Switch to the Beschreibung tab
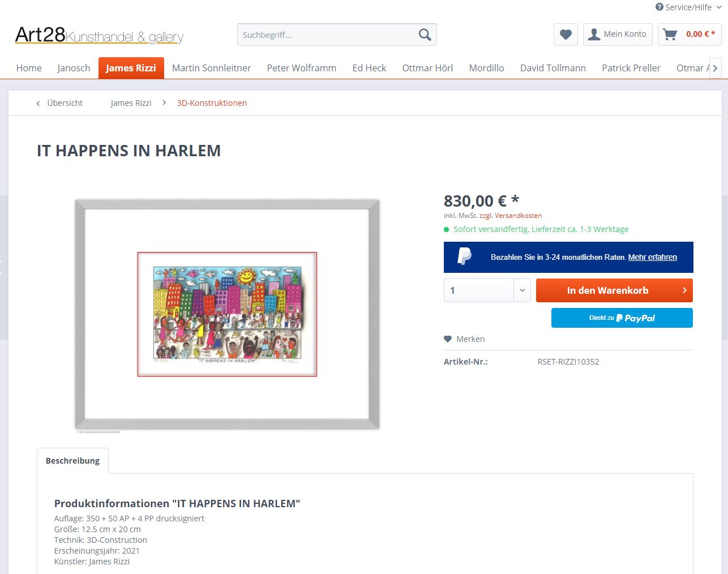This screenshot has width=728, height=574. point(72,461)
